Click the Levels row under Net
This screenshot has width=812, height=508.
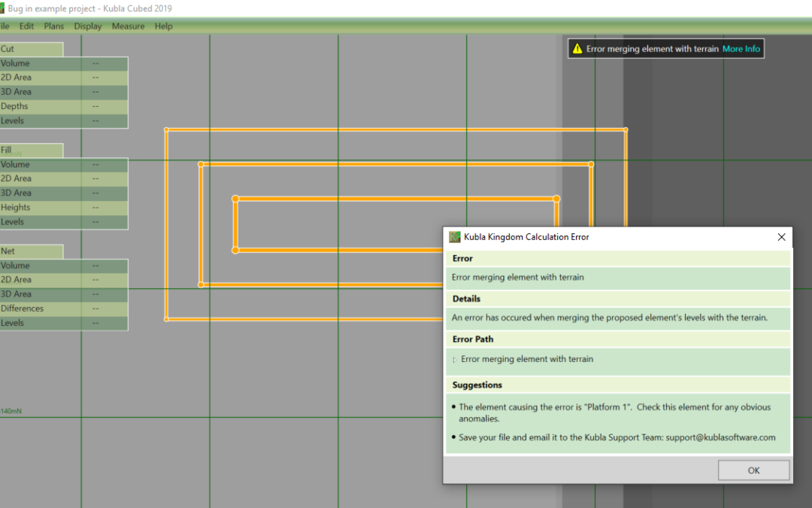pos(64,323)
